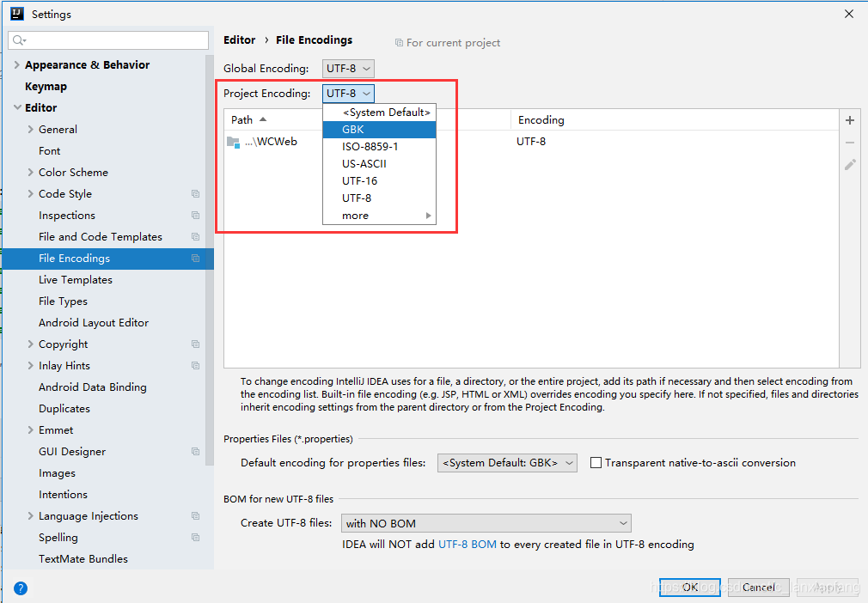Toggle Transparent native-to-ascii conversion checkbox
Image resolution: width=868 pixels, height=603 pixels.
pyautogui.click(x=596, y=462)
